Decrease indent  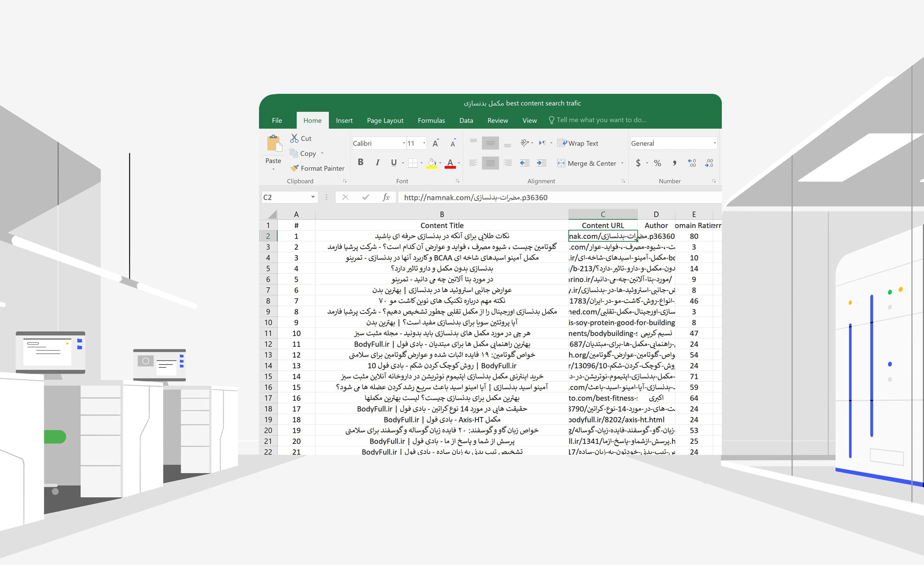coord(524,163)
